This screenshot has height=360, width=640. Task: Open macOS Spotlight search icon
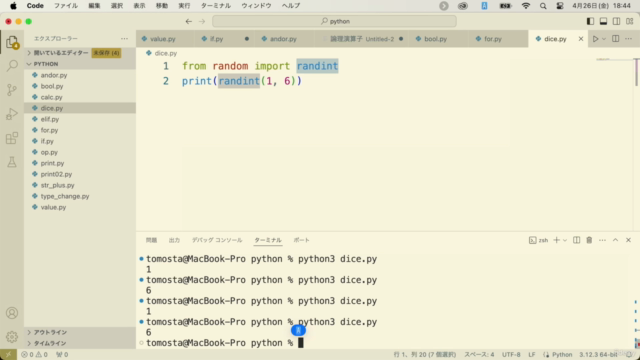[543, 6]
